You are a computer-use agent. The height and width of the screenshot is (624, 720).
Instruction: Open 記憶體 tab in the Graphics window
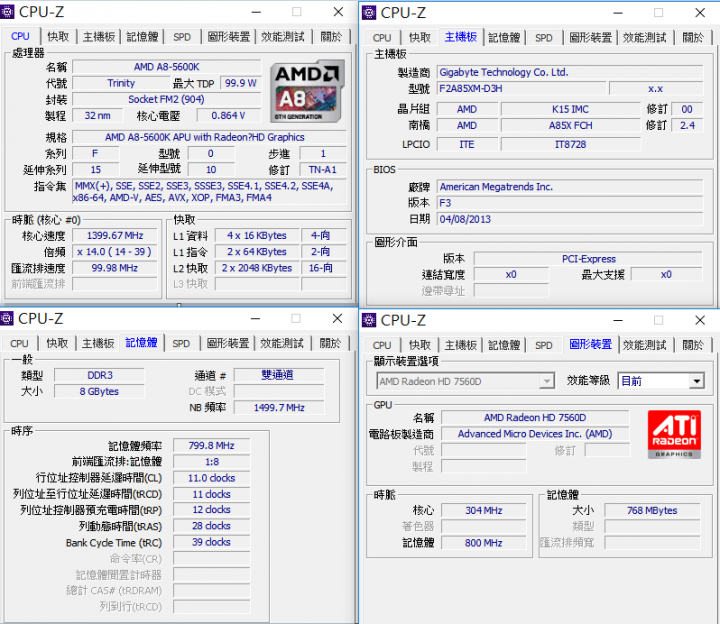[504, 345]
